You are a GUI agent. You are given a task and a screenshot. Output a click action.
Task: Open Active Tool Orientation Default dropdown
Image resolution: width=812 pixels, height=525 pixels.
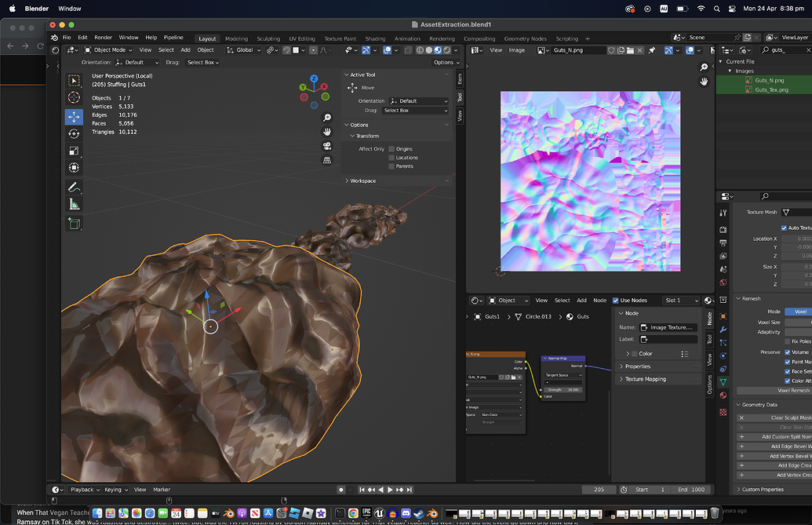418,101
